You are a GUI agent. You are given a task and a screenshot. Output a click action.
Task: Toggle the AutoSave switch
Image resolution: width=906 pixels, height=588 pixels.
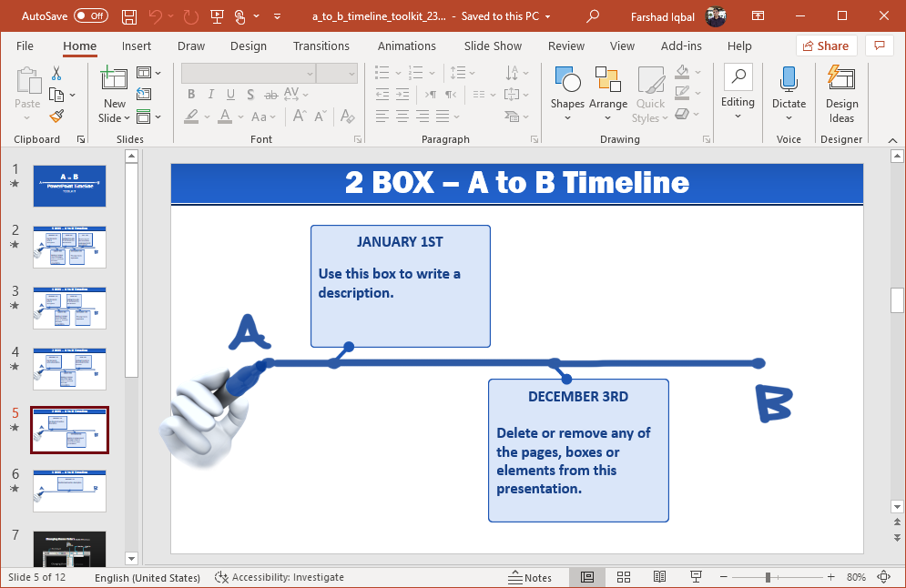(x=90, y=16)
